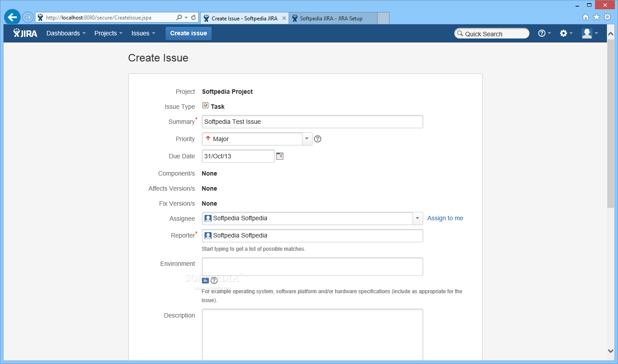Click the Summary input field
This screenshot has width=618, height=364.
click(313, 122)
